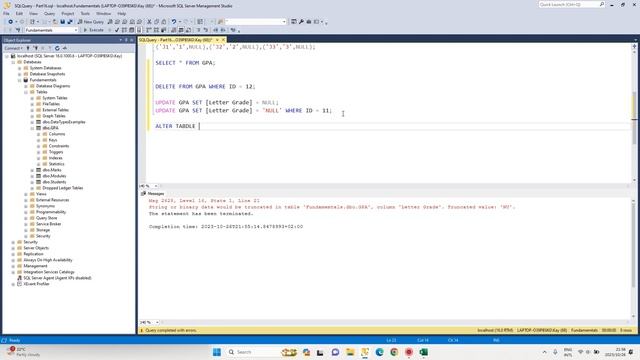Switch to the Messages results tab
Screen dimensions: 640x360
pos(153,193)
